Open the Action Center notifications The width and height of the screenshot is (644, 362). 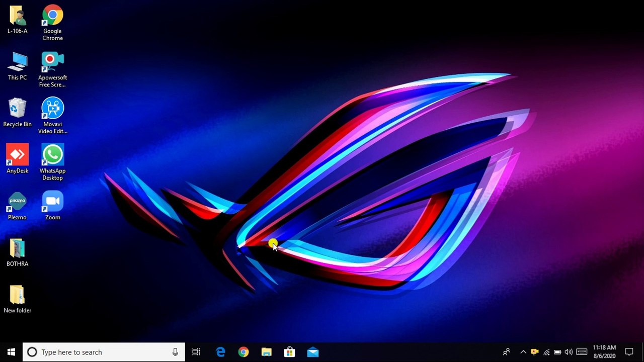click(x=629, y=352)
